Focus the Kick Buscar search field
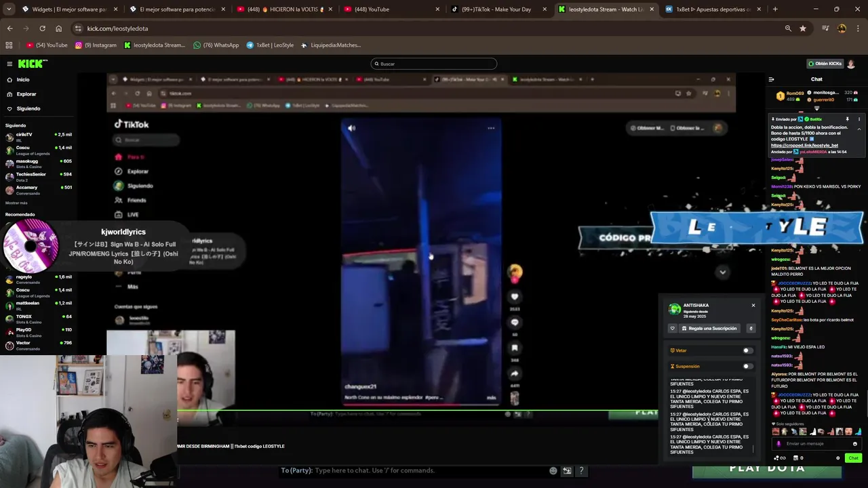 [x=434, y=64]
